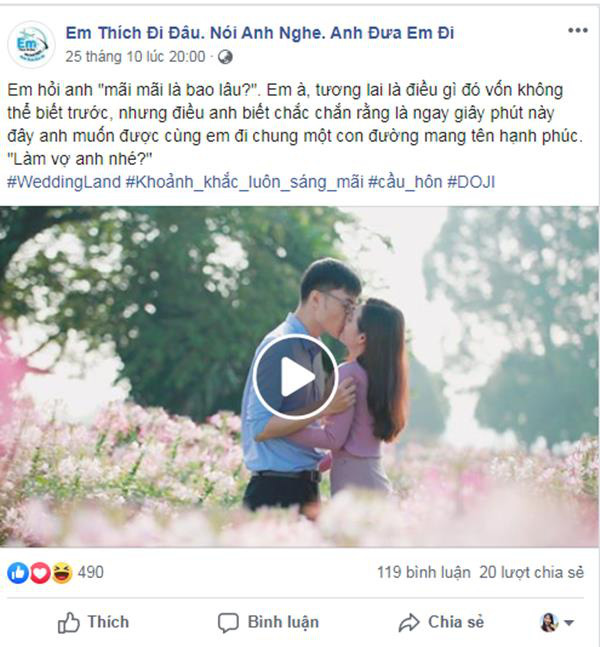Open the Em Thích Đi Đâu page name

tap(260, 33)
